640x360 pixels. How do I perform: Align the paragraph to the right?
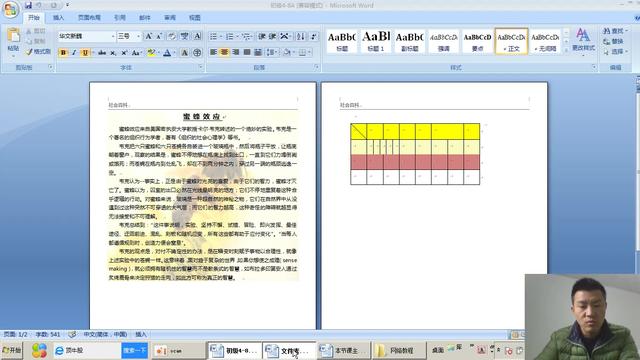(x=236, y=52)
